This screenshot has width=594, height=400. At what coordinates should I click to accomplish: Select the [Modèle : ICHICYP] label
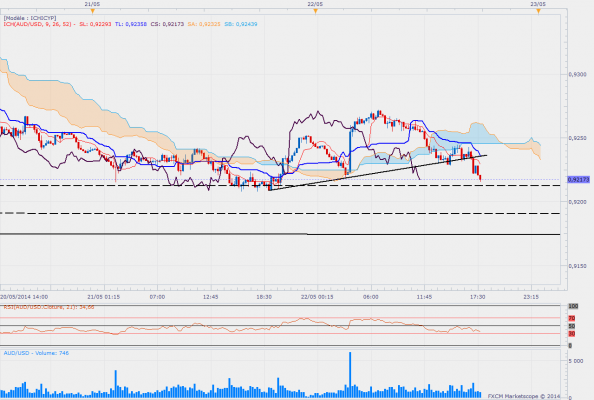(30, 18)
